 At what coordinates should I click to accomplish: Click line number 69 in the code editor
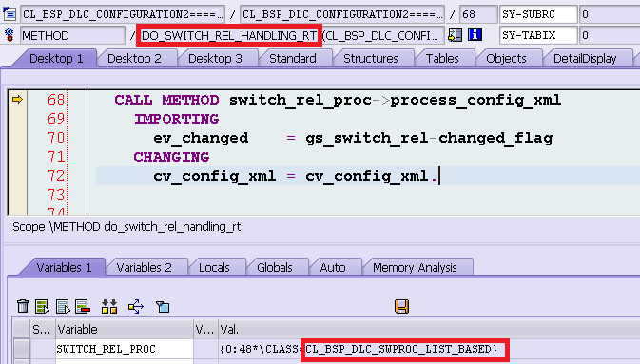point(56,119)
